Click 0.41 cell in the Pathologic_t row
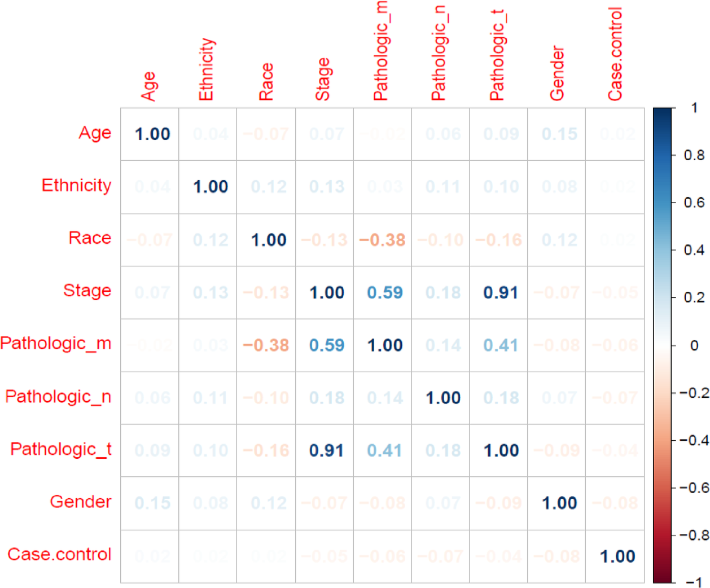This screenshot has width=710, height=588. click(384, 451)
